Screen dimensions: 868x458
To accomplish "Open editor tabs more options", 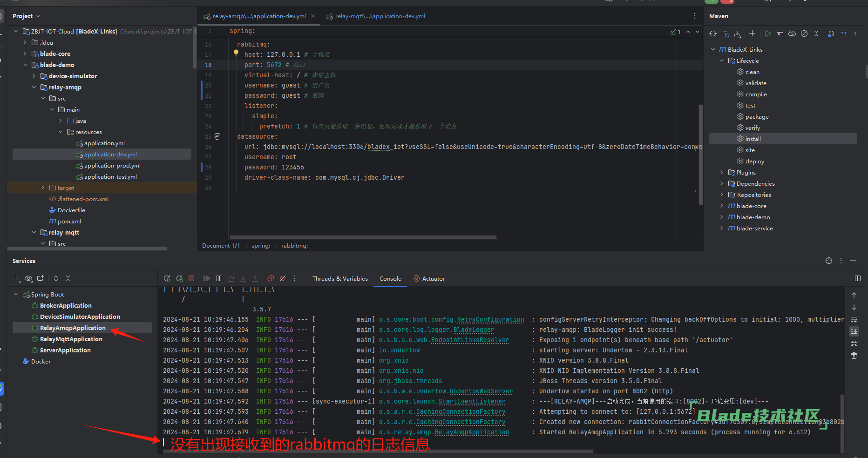I will coord(694,16).
